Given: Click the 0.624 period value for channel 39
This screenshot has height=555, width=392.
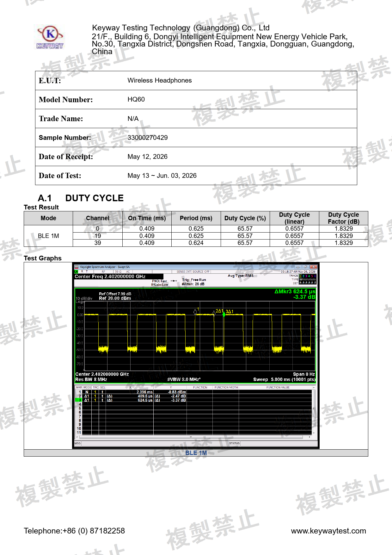Looking at the screenshot, I should point(196,243).
